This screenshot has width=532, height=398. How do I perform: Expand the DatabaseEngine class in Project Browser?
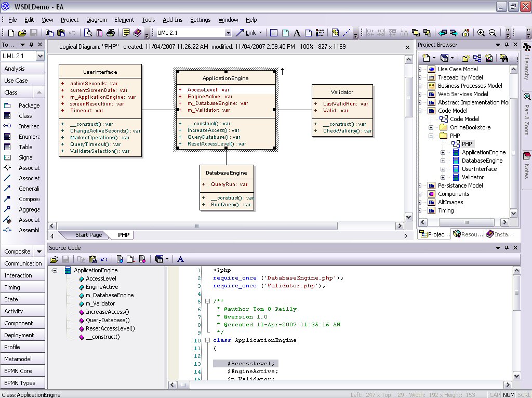point(443,161)
